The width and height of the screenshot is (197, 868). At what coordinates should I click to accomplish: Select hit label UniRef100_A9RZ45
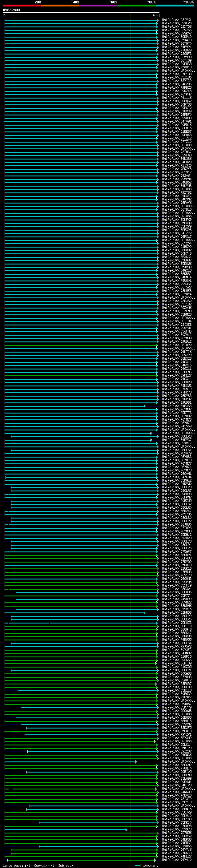(x=176, y=91)
